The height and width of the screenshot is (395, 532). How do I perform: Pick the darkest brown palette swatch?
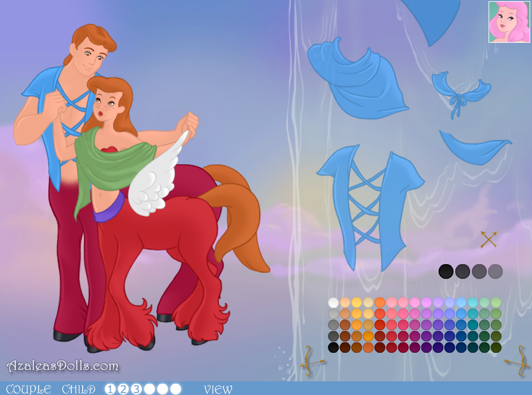(x=345, y=347)
